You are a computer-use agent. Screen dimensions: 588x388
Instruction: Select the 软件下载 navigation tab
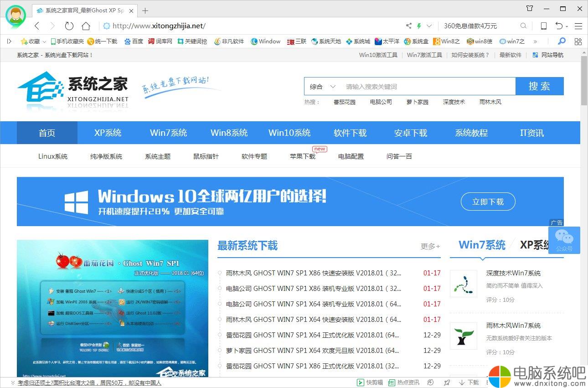coord(350,133)
